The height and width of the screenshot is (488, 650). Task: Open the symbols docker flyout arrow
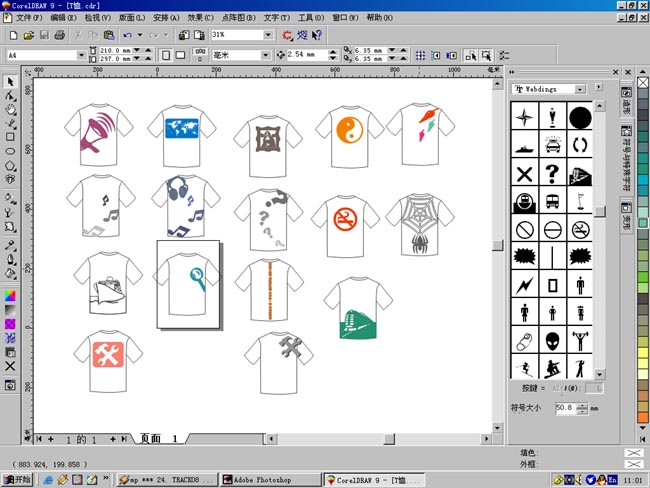point(599,87)
